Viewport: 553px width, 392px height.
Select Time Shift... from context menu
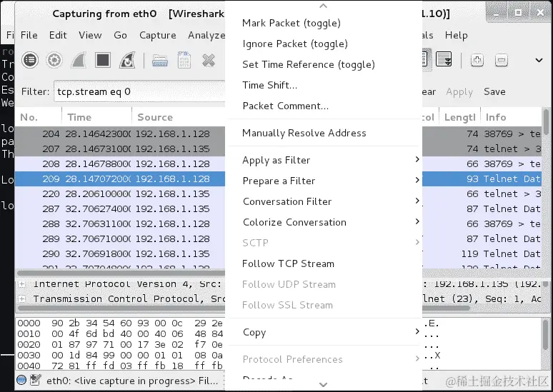(323, 85)
